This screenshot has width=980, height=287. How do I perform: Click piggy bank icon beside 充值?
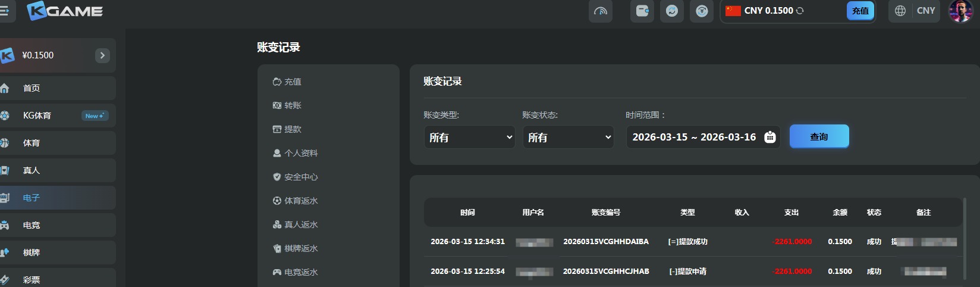coord(277,82)
